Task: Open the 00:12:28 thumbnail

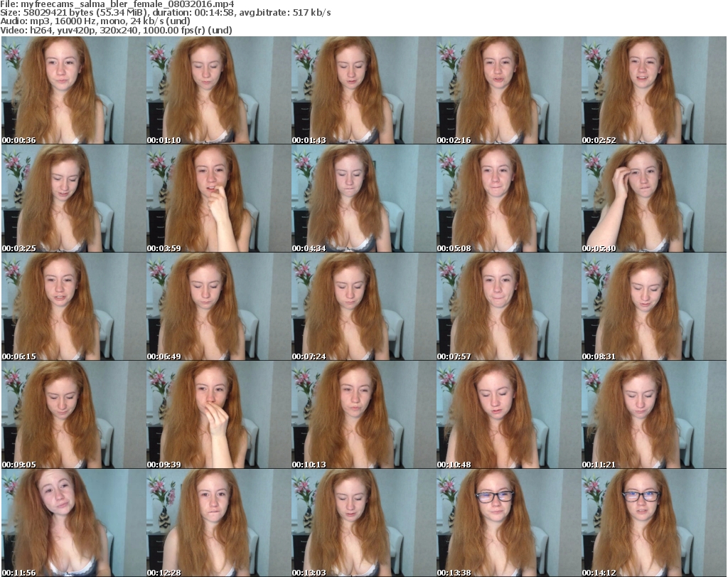Action: pos(218,523)
